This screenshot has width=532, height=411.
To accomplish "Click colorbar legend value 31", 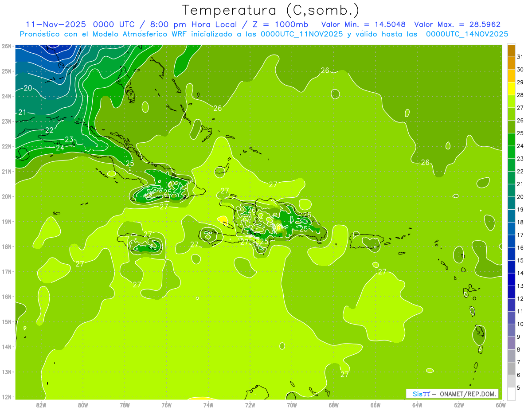I will coord(520,57).
